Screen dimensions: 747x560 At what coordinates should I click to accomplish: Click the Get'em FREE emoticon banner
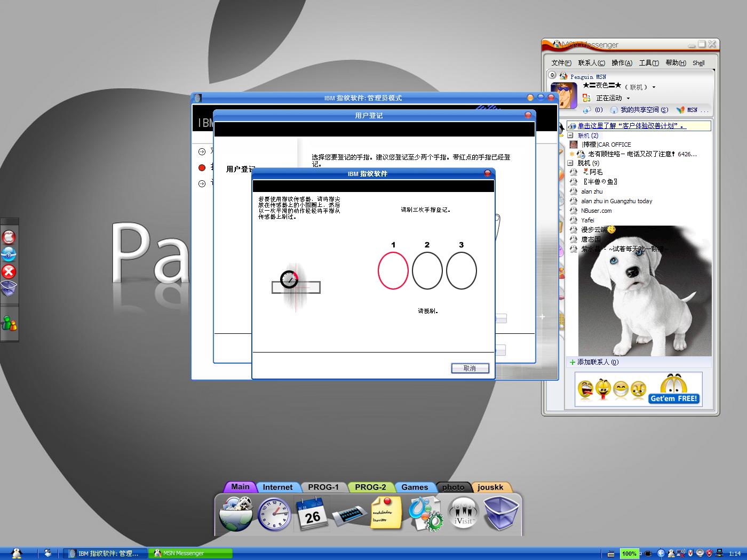tap(638, 389)
